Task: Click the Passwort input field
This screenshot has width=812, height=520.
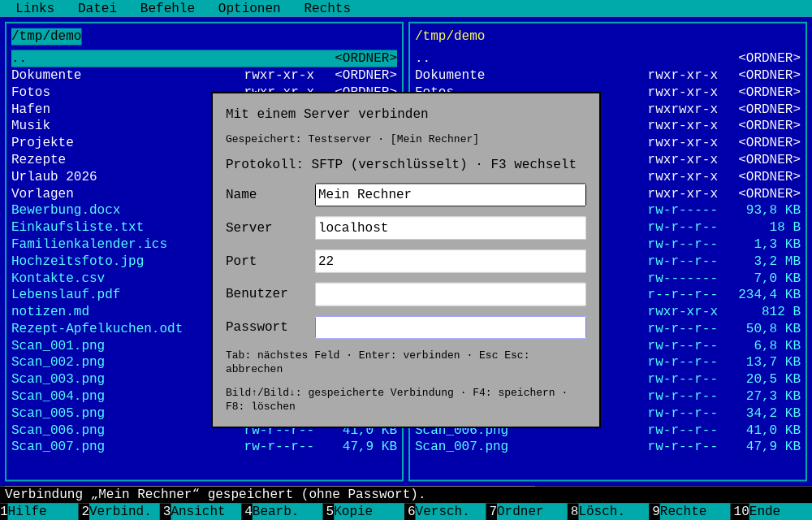Action: pyautogui.click(x=451, y=327)
